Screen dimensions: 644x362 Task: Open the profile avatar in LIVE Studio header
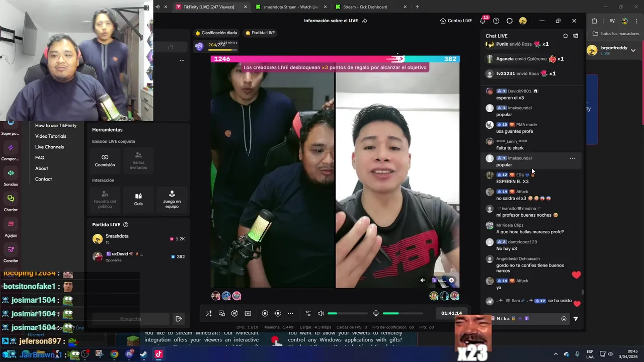pyautogui.click(x=523, y=21)
